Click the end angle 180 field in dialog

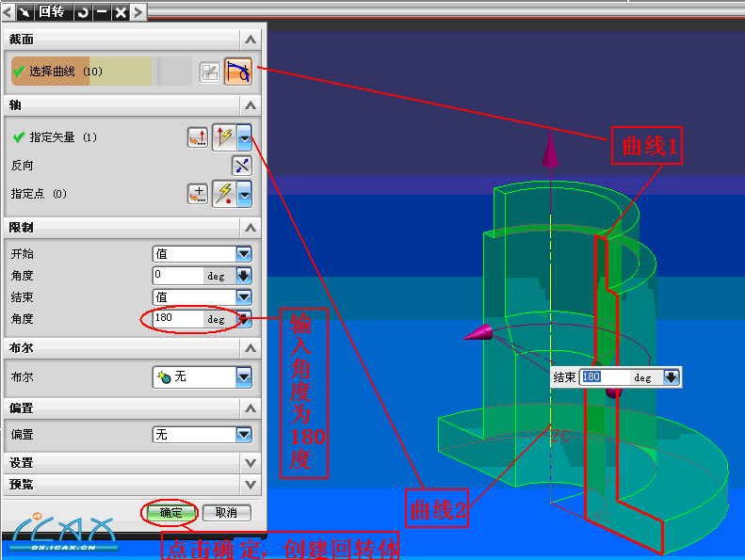coord(177,319)
